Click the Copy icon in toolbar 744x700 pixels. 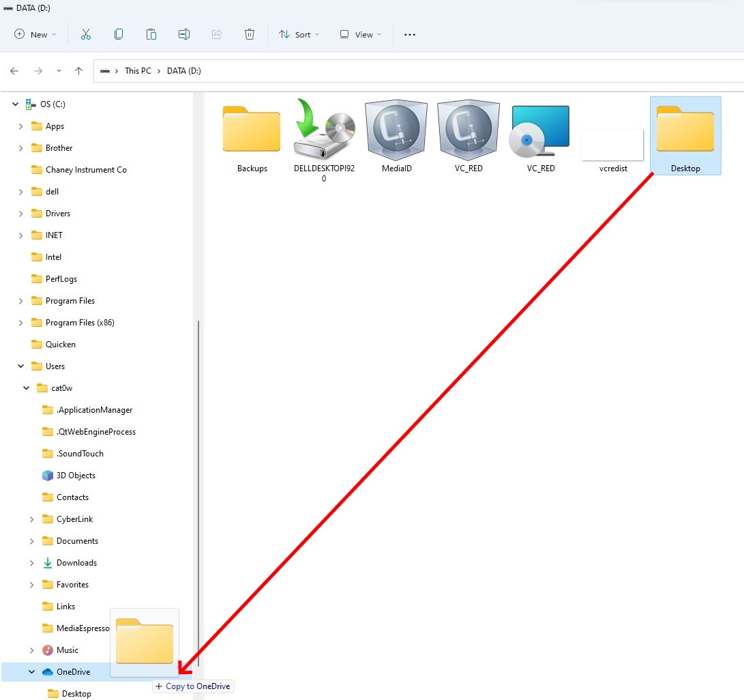point(119,34)
